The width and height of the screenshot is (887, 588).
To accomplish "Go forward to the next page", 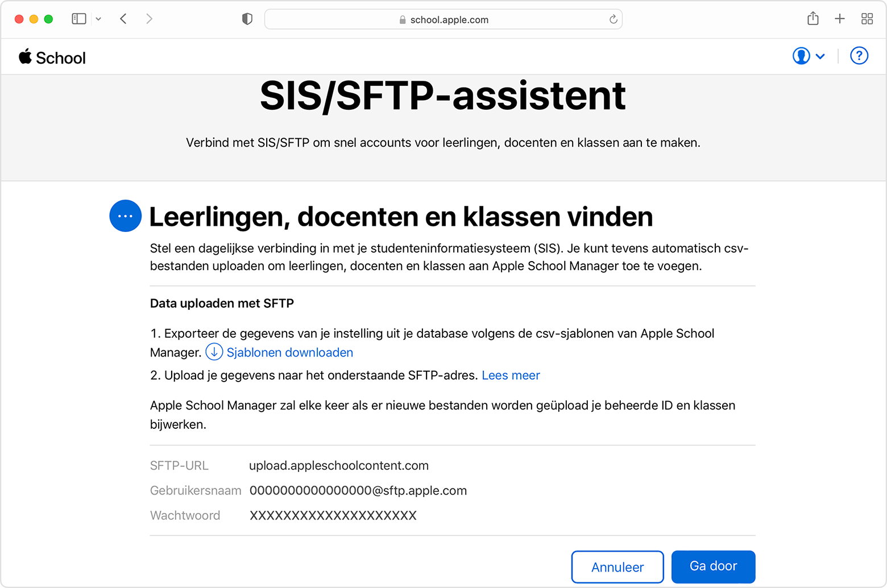I will pos(149,19).
